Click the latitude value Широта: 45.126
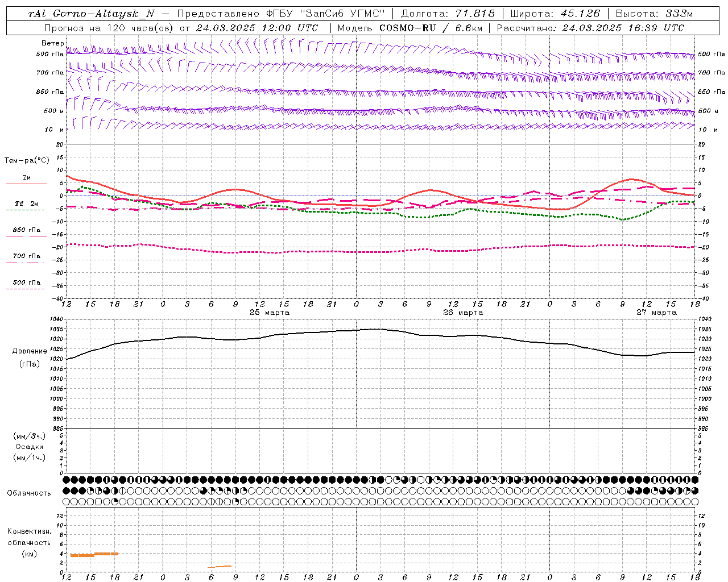The height and width of the screenshot is (582, 728). [x=555, y=14]
